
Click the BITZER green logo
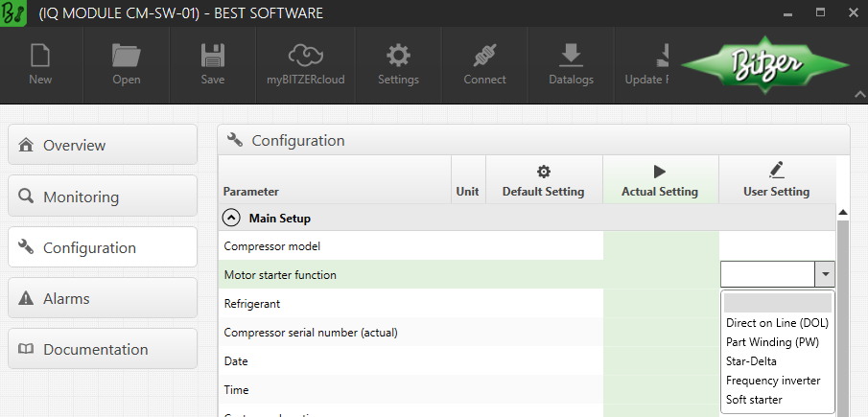click(765, 65)
